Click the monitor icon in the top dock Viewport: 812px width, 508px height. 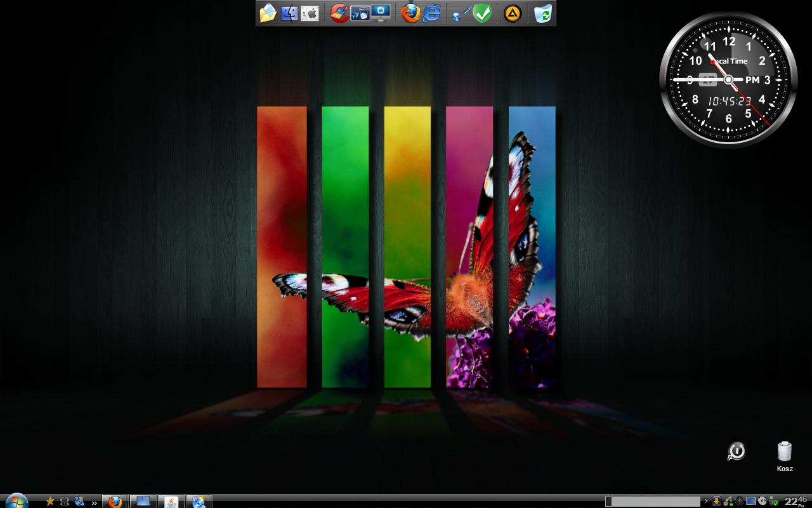click(x=381, y=13)
